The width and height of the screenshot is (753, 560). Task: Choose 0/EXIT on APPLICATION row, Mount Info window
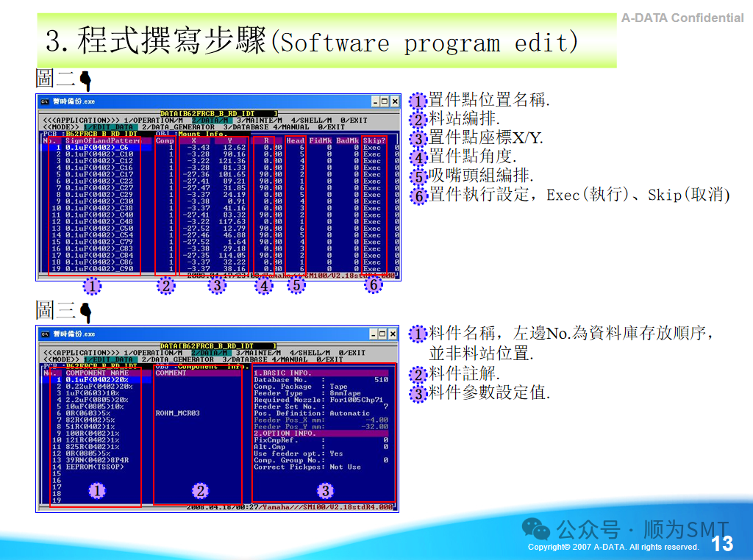[354, 121]
